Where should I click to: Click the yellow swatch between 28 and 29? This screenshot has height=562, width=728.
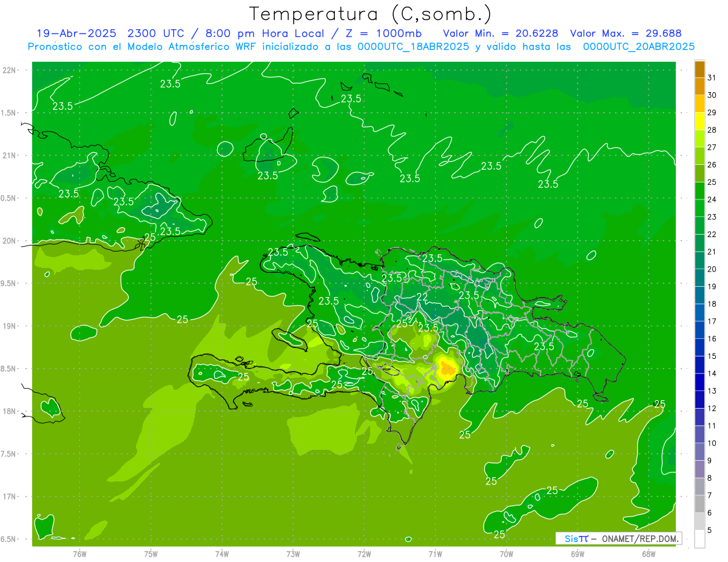click(x=699, y=121)
